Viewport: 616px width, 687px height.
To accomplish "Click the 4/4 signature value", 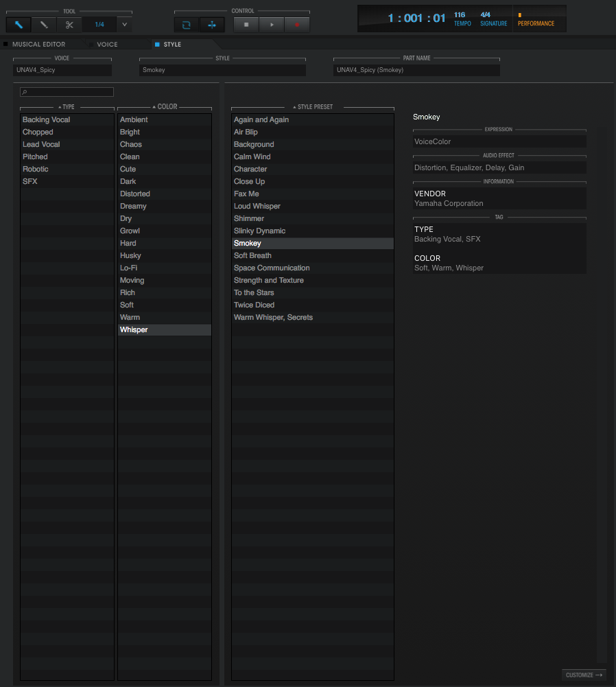I will coord(486,15).
